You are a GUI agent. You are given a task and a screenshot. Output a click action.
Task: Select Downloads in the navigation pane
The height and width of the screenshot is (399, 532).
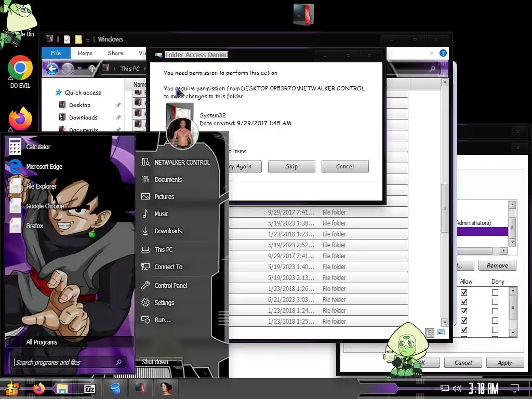coord(83,117)
